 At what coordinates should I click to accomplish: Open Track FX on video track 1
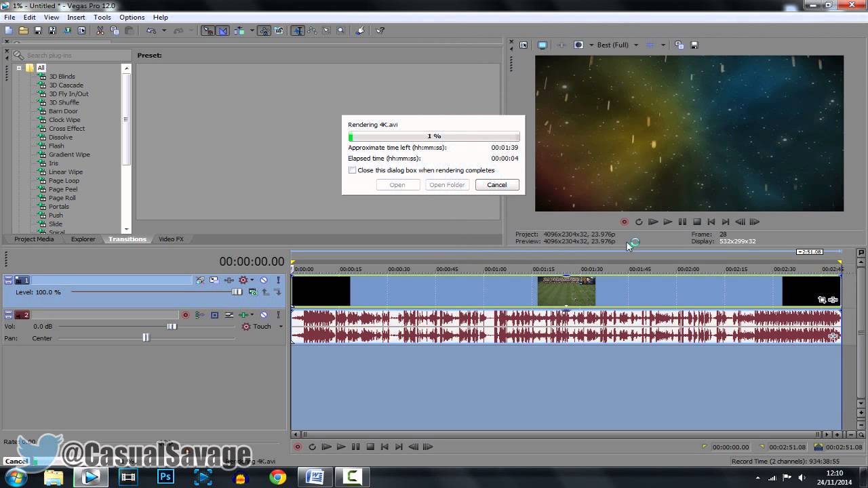(x=229, y=280)
